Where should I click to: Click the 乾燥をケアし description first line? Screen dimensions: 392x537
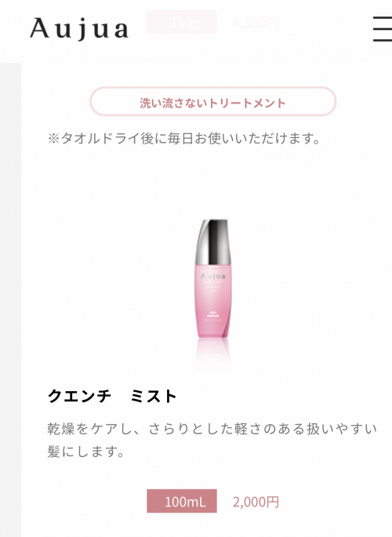[212, 429]
